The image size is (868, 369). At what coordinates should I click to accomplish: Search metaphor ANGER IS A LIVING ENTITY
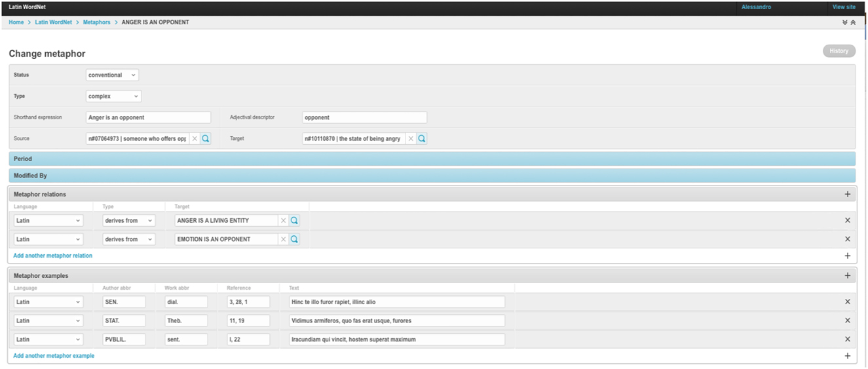(x=294, y=221)
